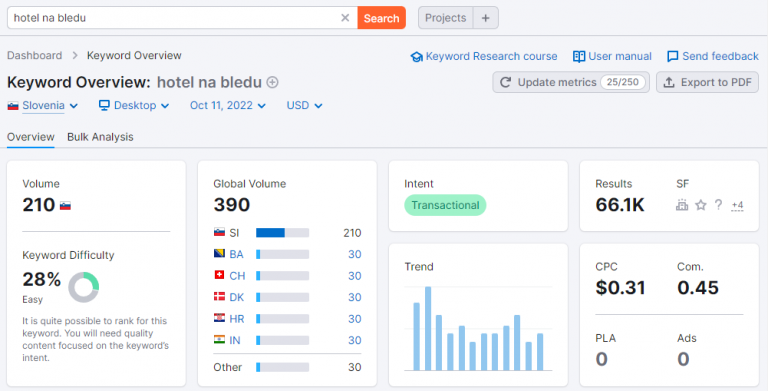Click the BA country link
Image resolution: width=768 pixels, height=391 pixels.
[236, 254]
